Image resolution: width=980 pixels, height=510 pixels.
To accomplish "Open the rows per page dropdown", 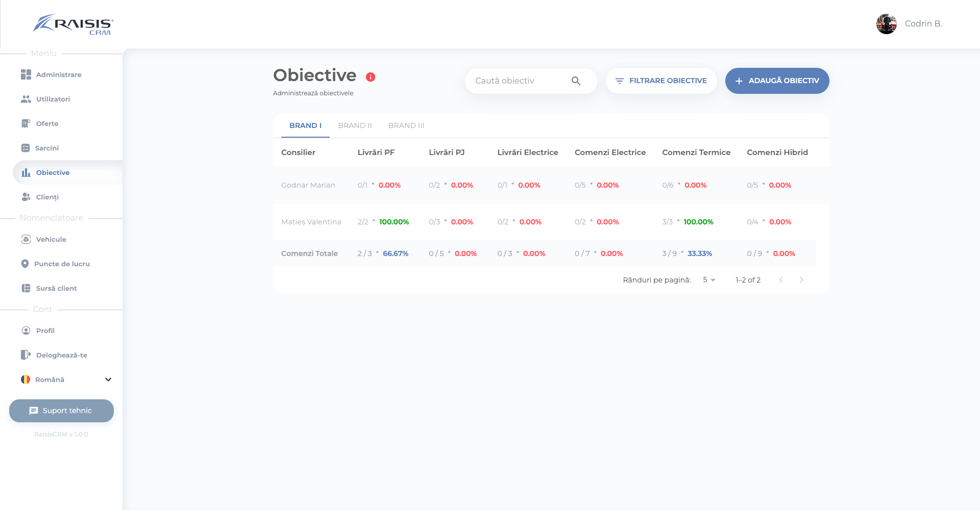I will [709, 280].
